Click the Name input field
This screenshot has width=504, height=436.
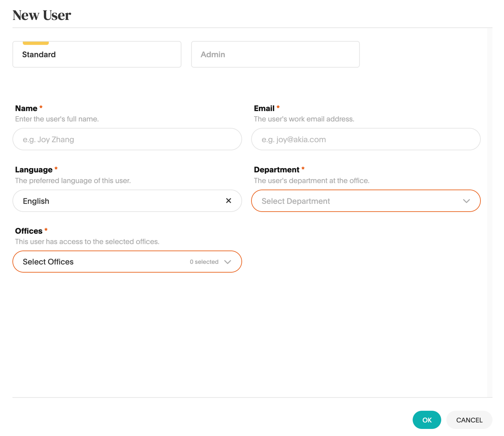128,139
